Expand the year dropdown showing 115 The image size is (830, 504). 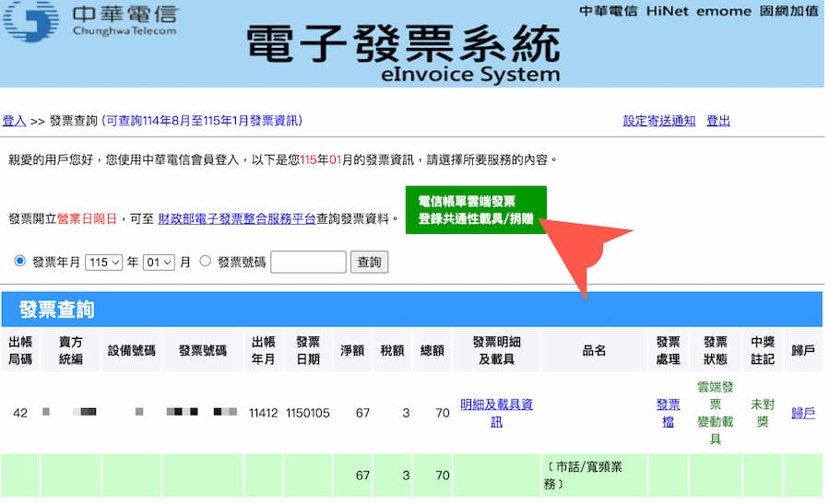[x=103, y=263]
